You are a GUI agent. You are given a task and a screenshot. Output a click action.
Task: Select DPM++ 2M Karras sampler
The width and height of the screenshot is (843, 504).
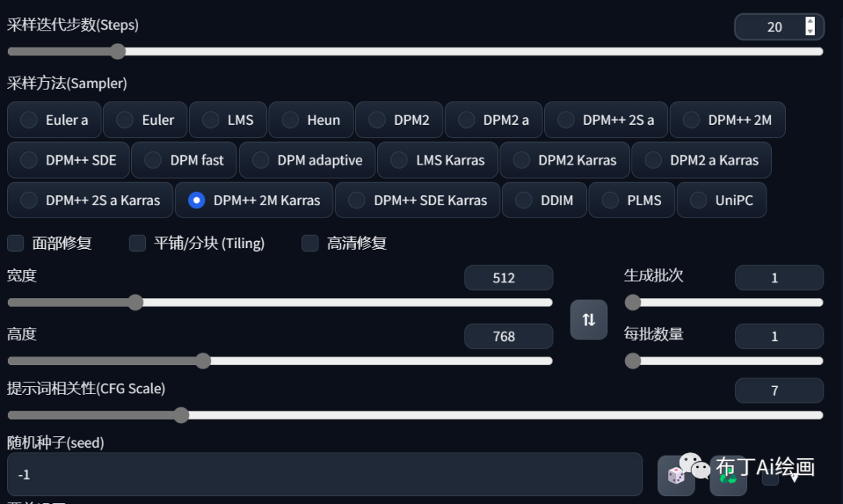coord(197,201)
